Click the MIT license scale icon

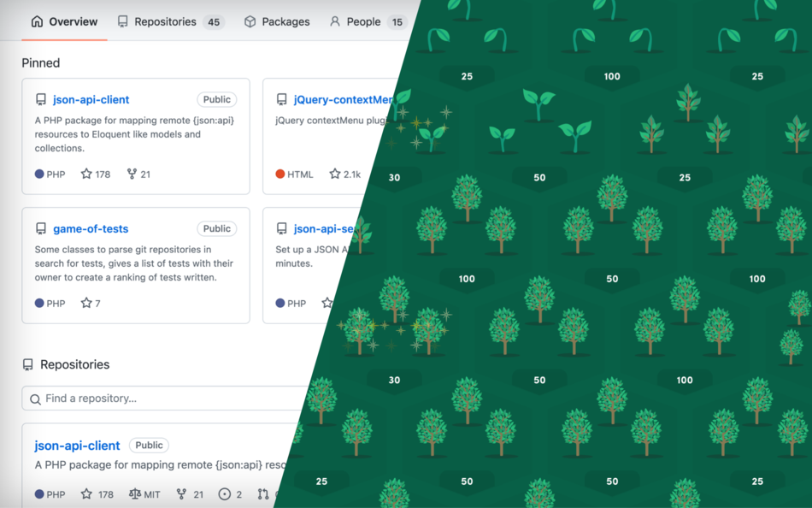pos(135,494)
